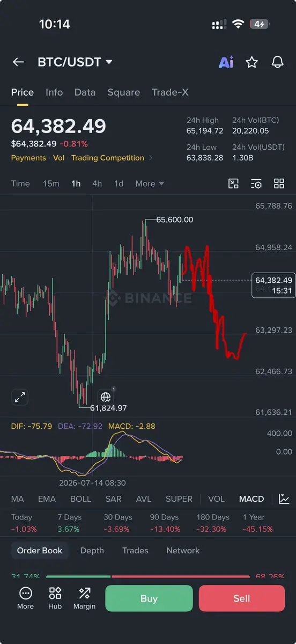The height and width of the screenshot is (644, 296).
Task: Open the BTC/USDT pair selector dropdown
Action: pyautogui.click(x=75, y=62)
